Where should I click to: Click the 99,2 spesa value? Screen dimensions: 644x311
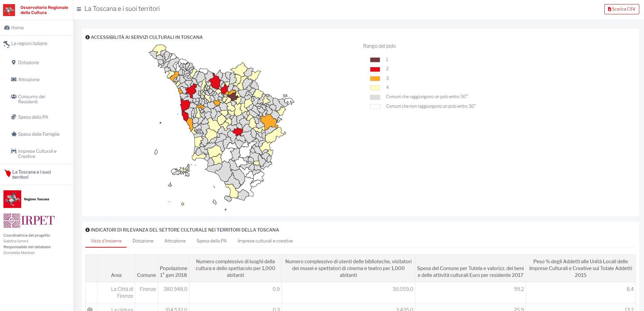click(519, 289)
